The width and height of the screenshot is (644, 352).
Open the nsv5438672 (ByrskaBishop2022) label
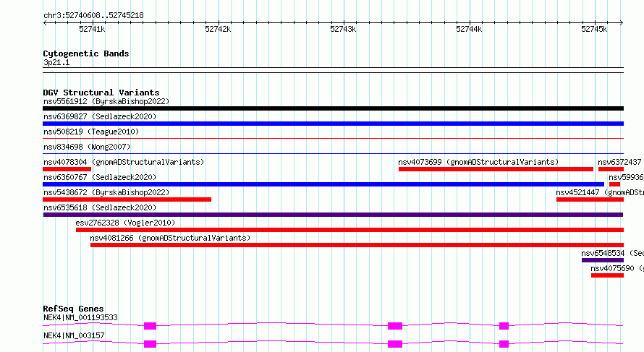click(x=106, y=192)
